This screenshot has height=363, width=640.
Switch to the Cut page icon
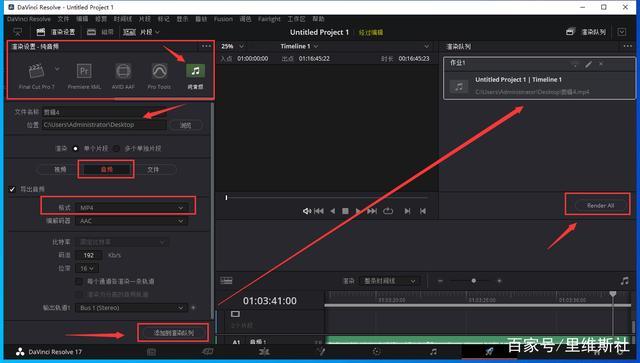pyautogui.click(x=208, y=351)
